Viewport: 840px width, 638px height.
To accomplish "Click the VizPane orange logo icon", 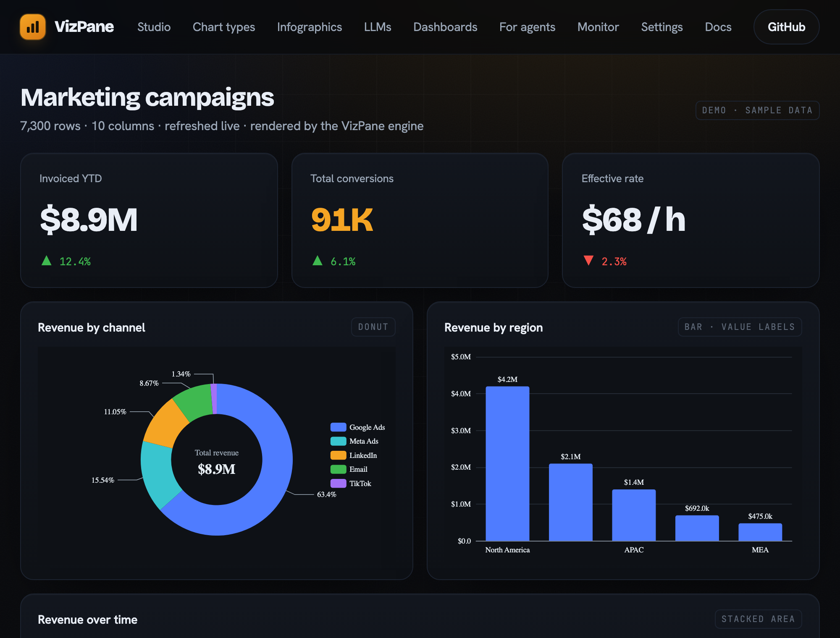I will (x=33, y=27).
